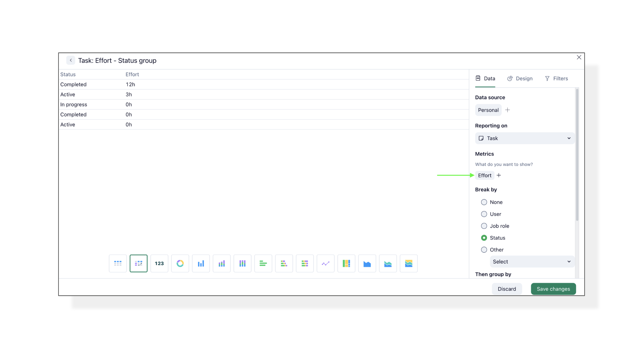Open the Reporting on Task dropdown
644x348 pixels.
click(525, 138)
